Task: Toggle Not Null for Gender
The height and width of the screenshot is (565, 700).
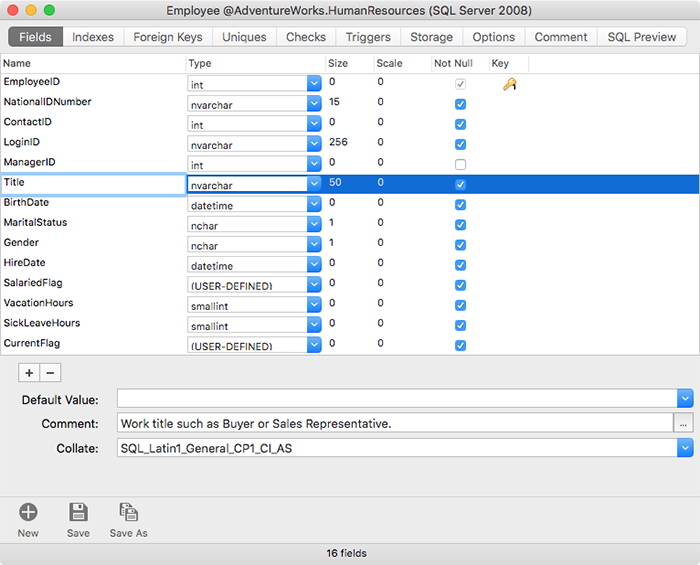Action: coord(460,245)
